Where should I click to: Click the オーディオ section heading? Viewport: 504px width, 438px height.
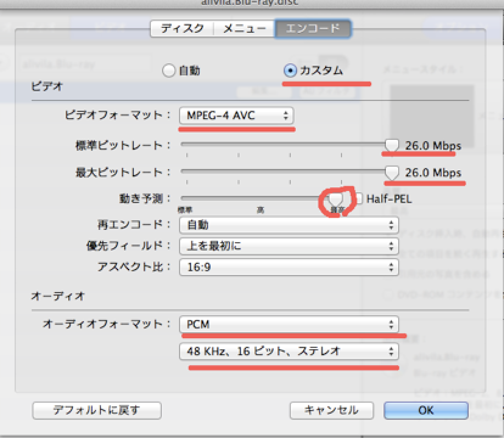pyautogui.click(x=58, y=296)
